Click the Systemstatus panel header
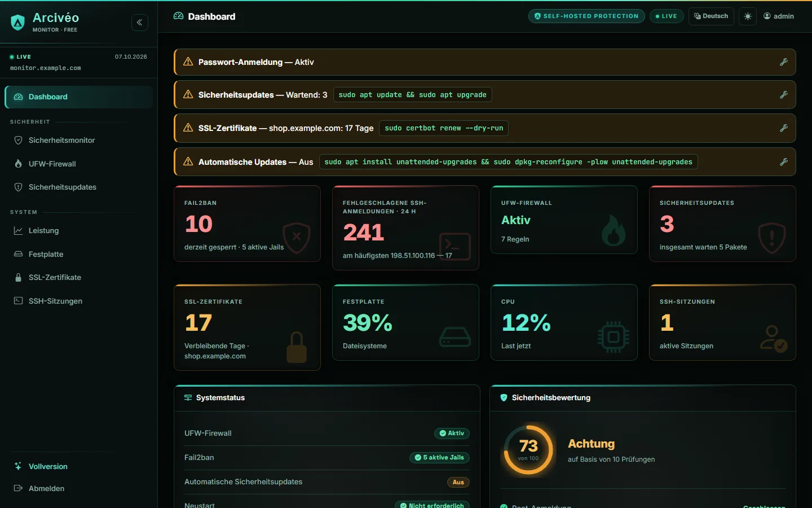This screenshot has height=508, width=812. click(327, 398)
